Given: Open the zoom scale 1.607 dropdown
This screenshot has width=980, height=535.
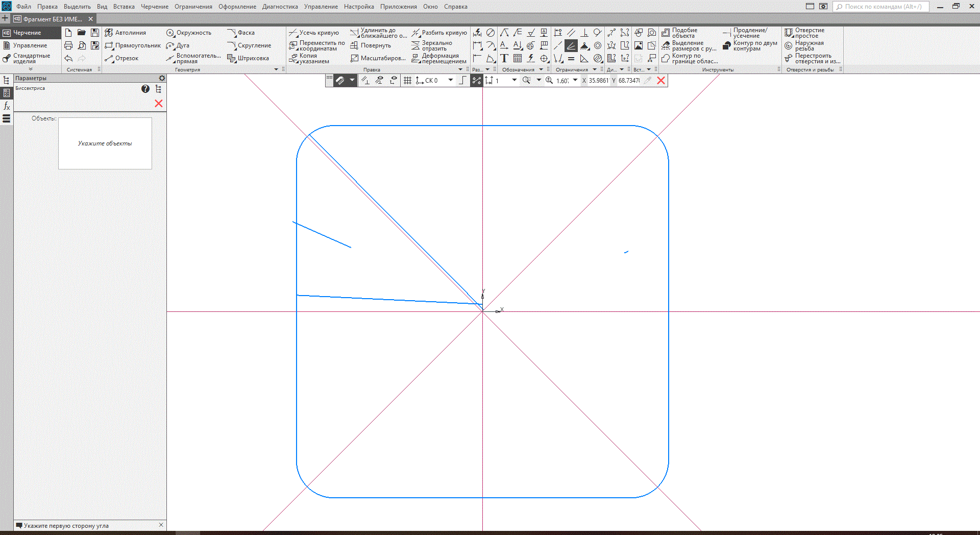Looking at the screenshot, I should [x=575, y=80].
